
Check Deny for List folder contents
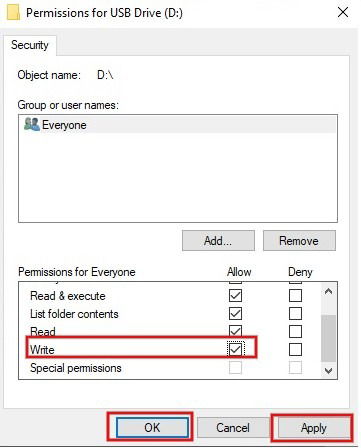click(x=295, y=313)
